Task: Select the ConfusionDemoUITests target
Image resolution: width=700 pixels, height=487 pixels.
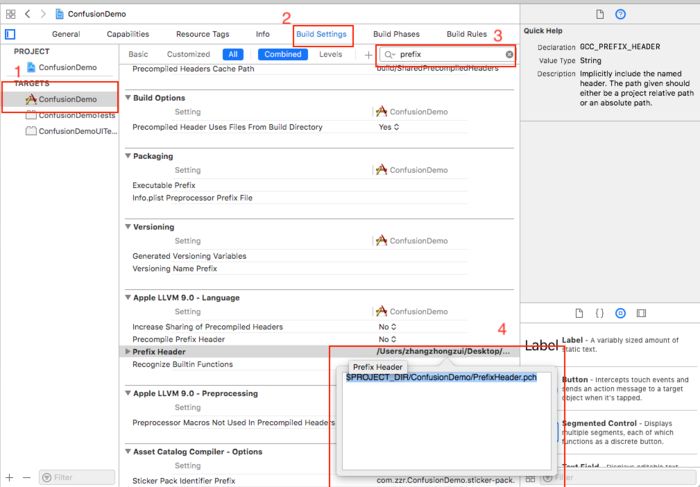Action: point(71,131)
